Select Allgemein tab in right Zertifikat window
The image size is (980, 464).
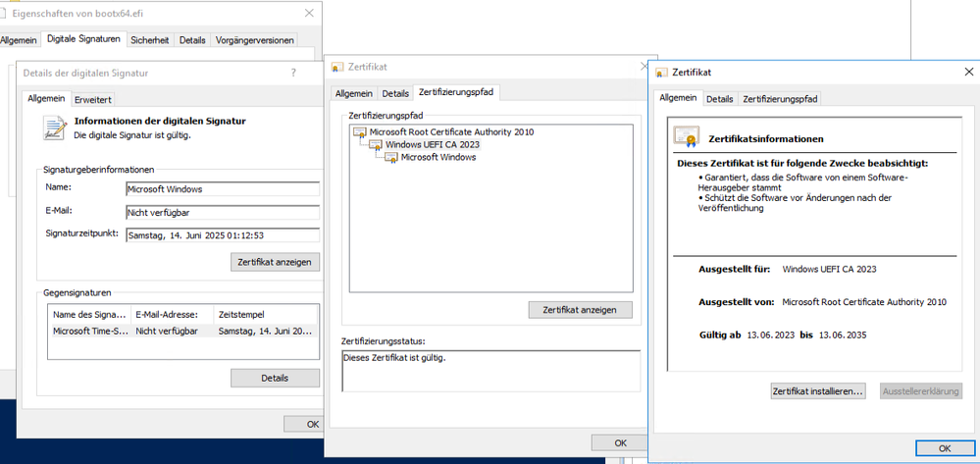click(678, 97)
